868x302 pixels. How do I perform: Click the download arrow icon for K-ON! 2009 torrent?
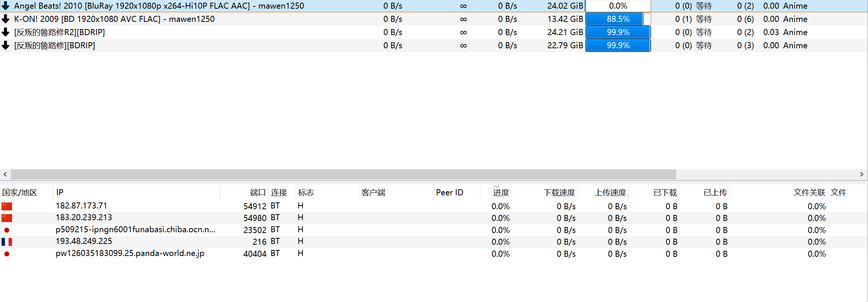pos(6,19)
